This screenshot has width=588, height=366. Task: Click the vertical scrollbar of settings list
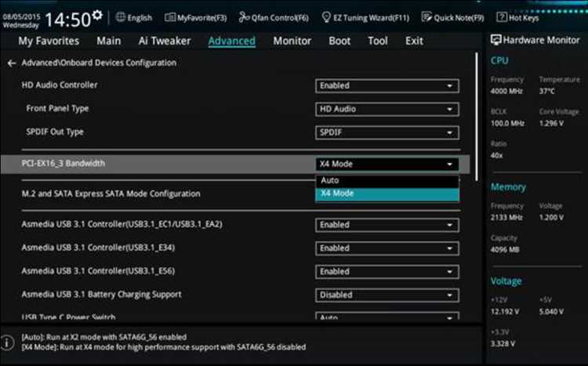(477, 117)
